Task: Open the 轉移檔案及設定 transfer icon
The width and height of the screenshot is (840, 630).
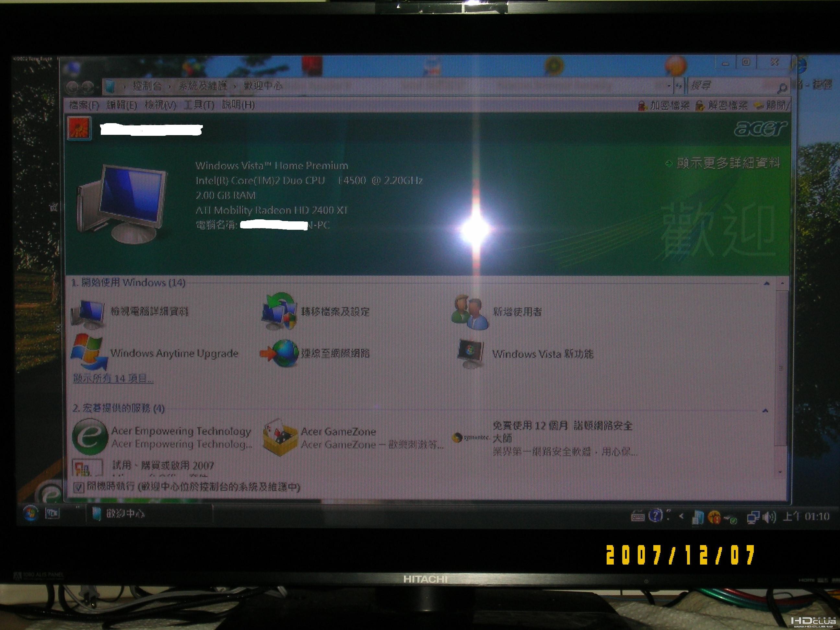Action: [279, 311]
